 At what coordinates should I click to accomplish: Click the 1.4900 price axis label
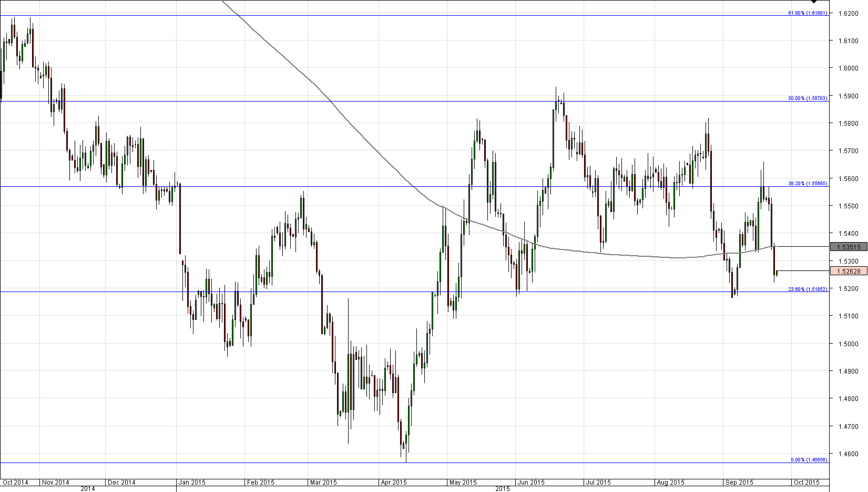[x=848, y=371]
